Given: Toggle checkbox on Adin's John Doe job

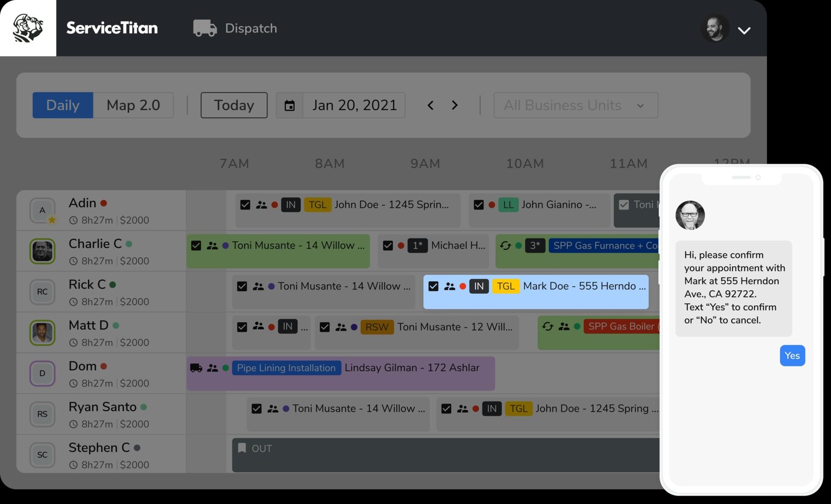Looking at the screenshot, I should pos(245,205).
